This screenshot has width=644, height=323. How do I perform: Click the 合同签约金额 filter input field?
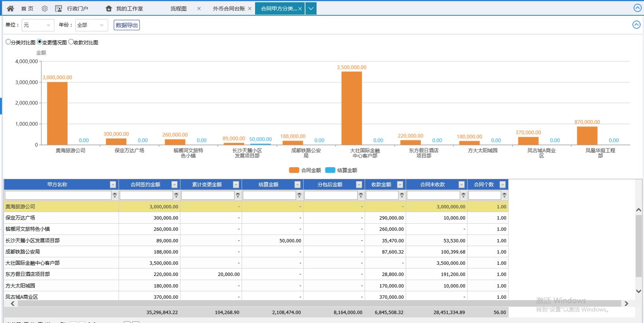[x=146, y=195]
